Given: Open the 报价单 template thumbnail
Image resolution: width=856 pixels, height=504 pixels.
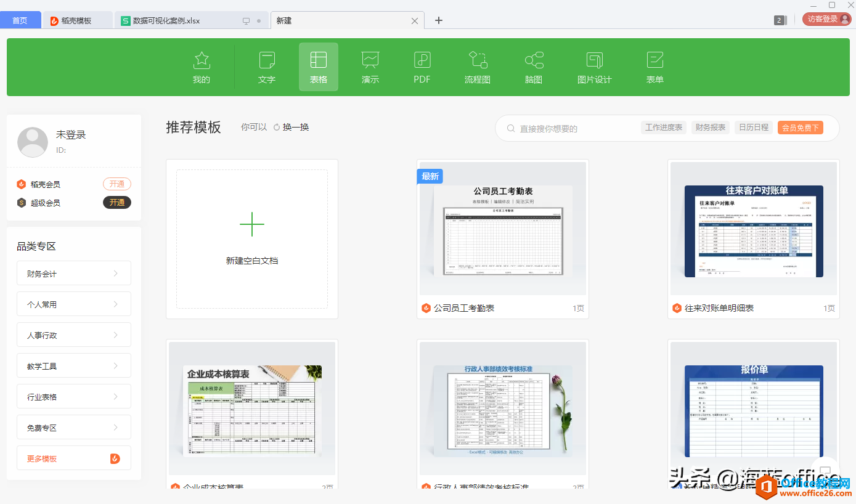Looking at the screenshot, I should point(754,408).
